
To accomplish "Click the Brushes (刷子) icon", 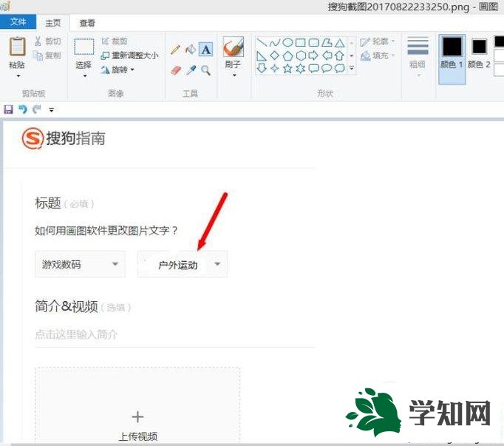I will [x=234, y=47].
